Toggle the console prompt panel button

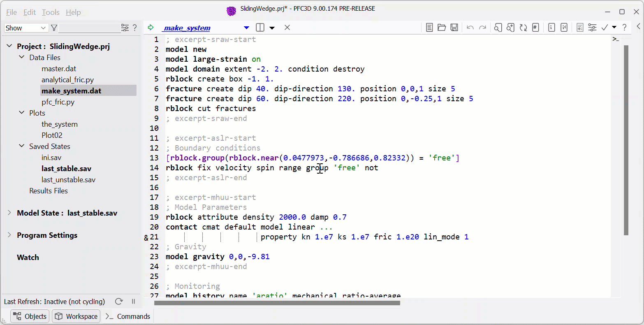point(616,39)
